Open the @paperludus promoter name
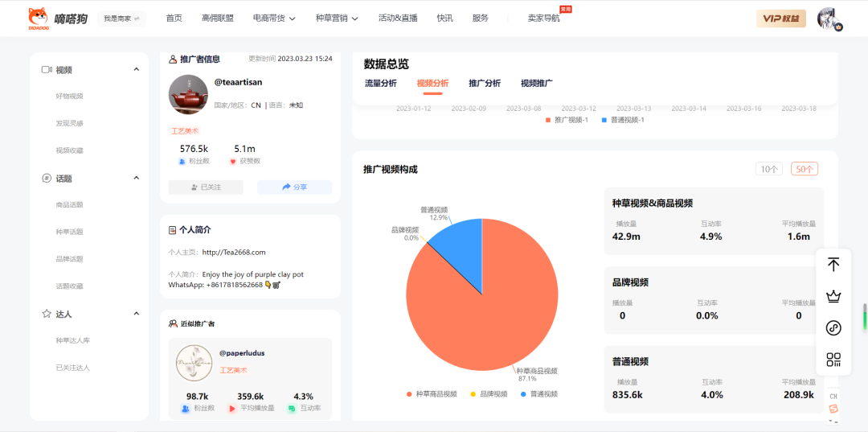 (242, 353)
